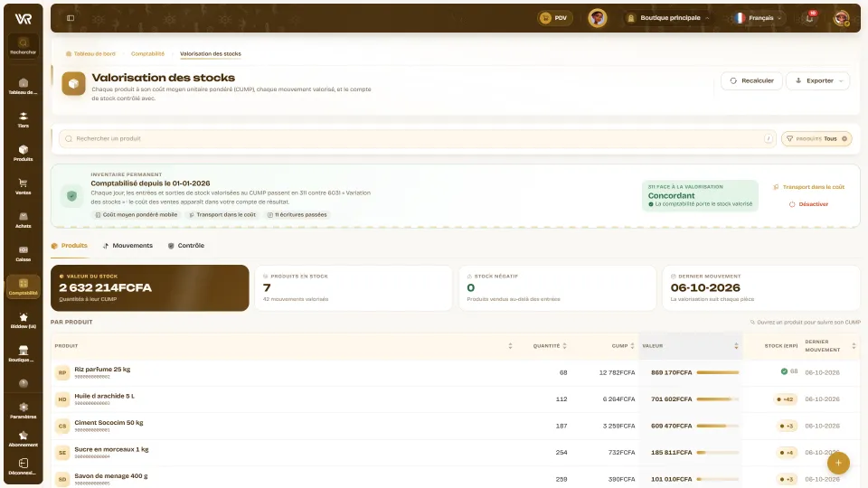Viewport: 868px width, 488px height.
Task: Open Boutique in the sidebar
Action: point(23,353)
